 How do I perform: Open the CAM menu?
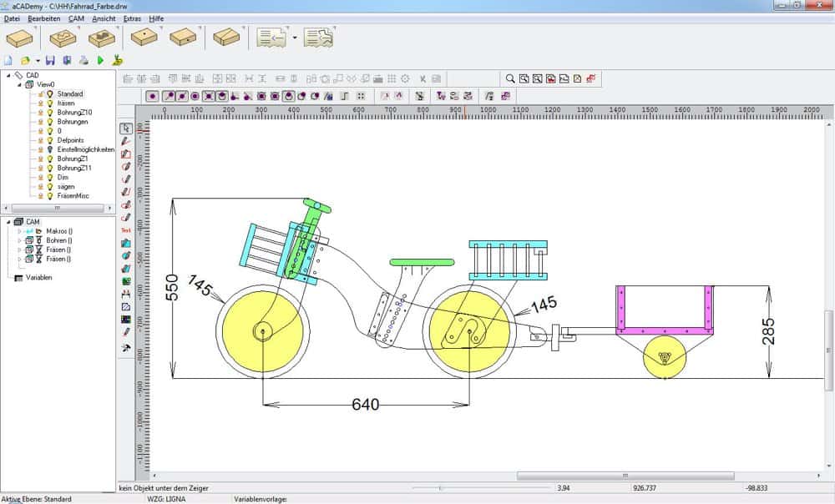76,18
